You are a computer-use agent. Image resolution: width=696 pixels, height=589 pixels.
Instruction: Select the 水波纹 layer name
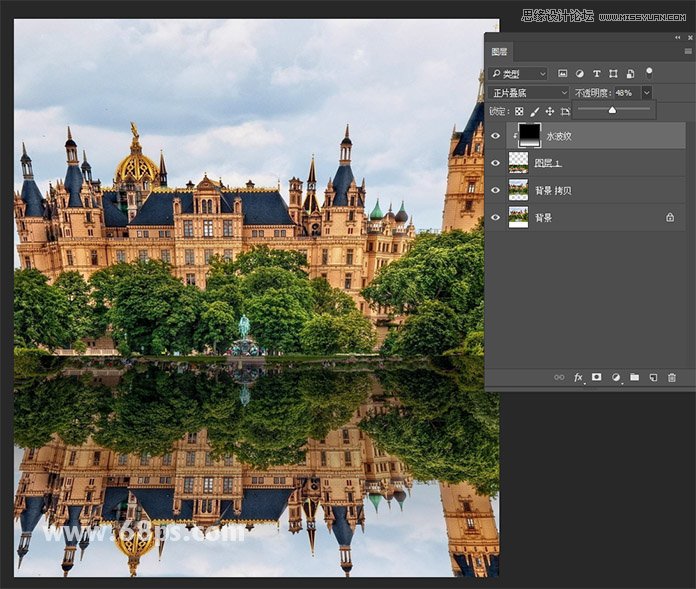559,136
